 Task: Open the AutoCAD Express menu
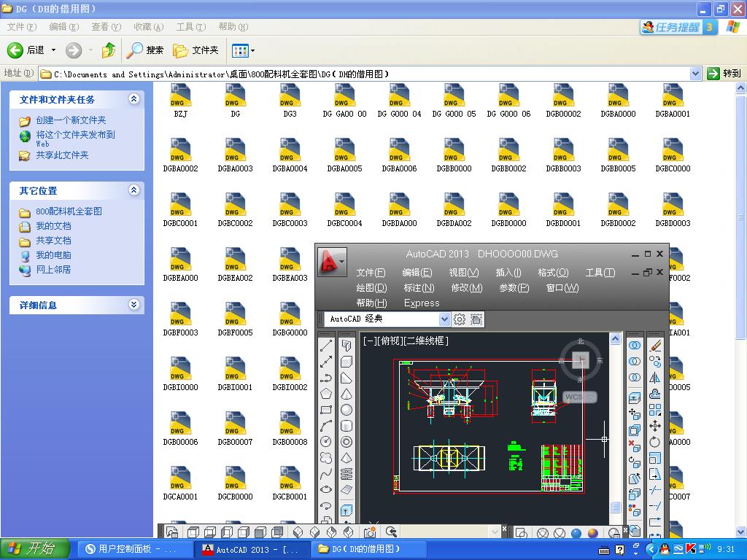point(422,303)
